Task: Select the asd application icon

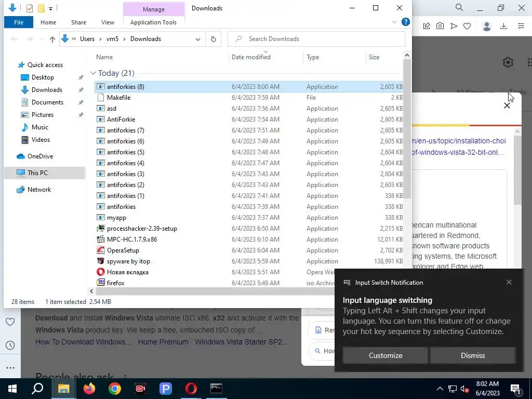Action: coord(100,109)
